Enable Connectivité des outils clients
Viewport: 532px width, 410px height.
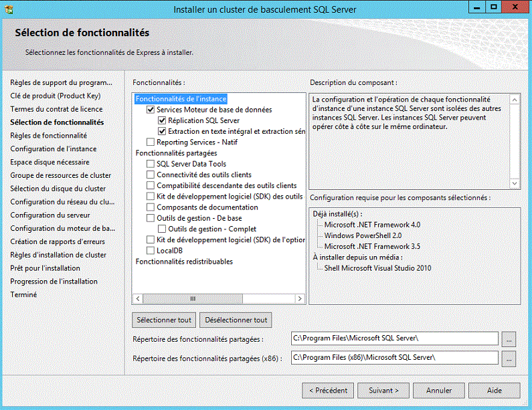click(151, 175)
